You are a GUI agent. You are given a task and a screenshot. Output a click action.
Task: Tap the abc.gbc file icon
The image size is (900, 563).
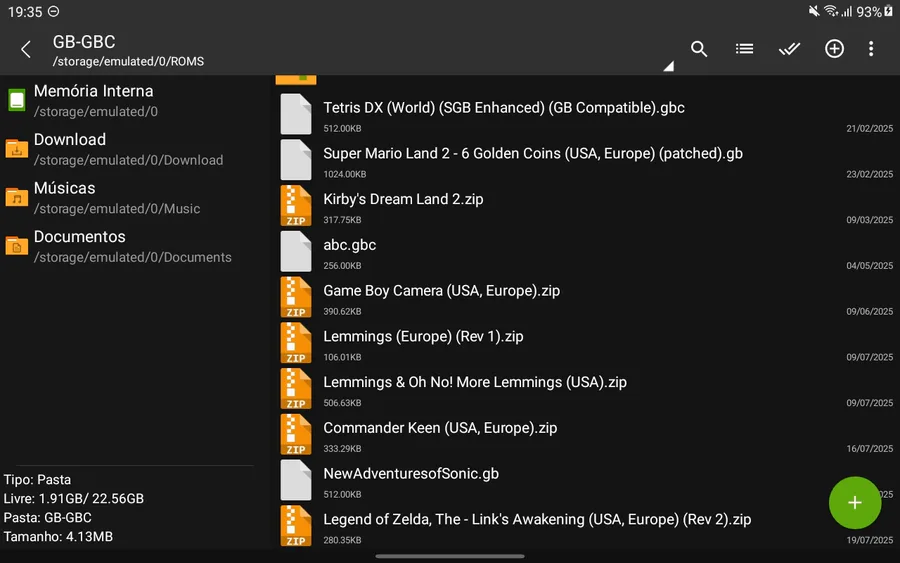(x=296, y=252)
